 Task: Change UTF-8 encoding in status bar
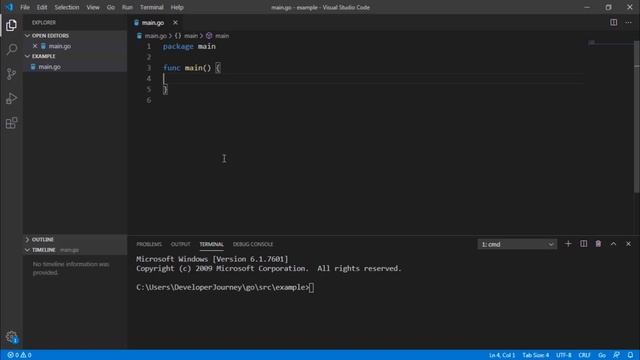pos(564,355)
